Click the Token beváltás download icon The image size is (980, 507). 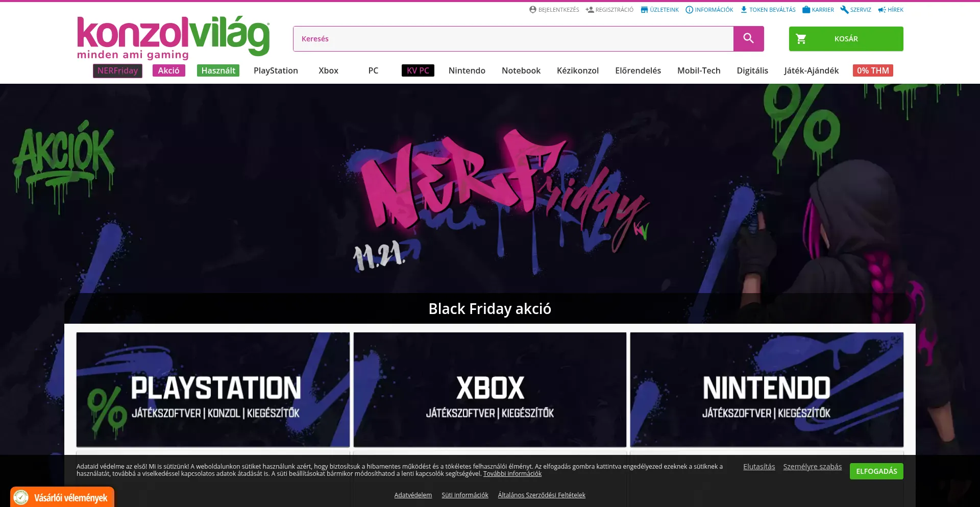[x=744, y=10]
